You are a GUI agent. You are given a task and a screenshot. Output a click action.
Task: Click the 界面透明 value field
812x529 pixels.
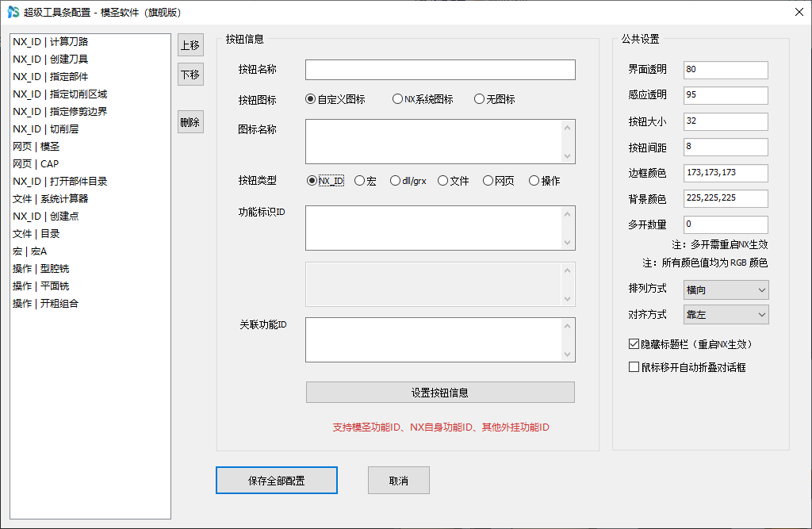coord(726,70)
